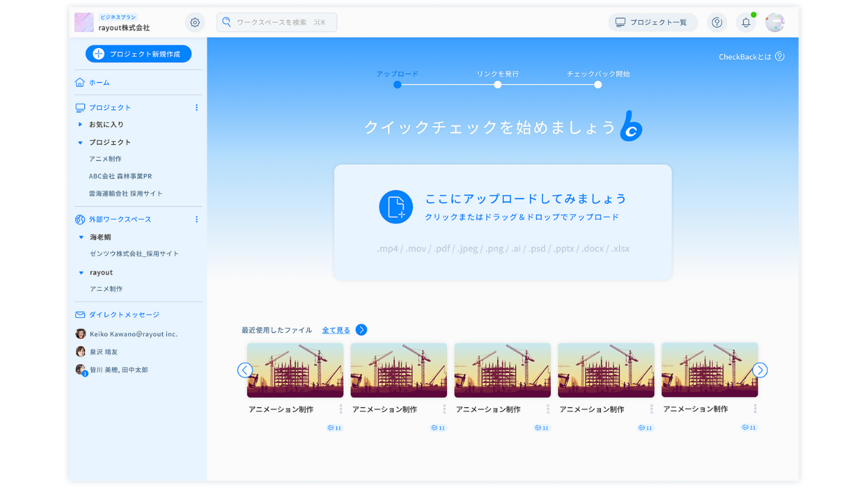The height and width of the screenshot is (488, 868).
Task: Click the リンクを発行 step marker
Action: pyautogui.click(x=498, y=85)
